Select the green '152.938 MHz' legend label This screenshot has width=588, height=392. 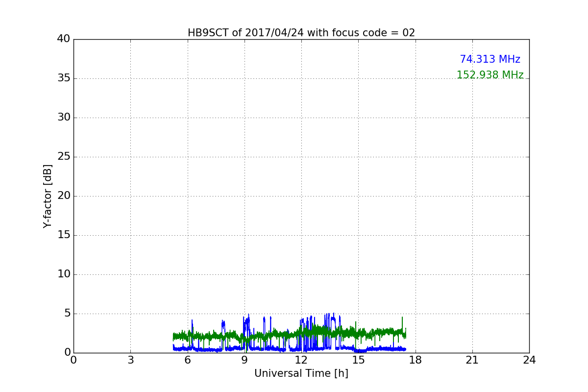[490, 75]
